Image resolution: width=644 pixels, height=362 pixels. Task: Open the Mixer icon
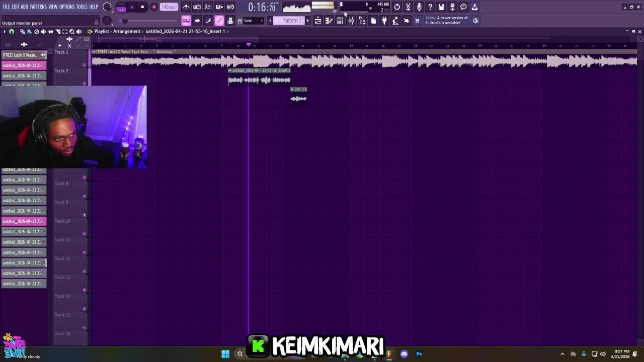click(351, 21)
